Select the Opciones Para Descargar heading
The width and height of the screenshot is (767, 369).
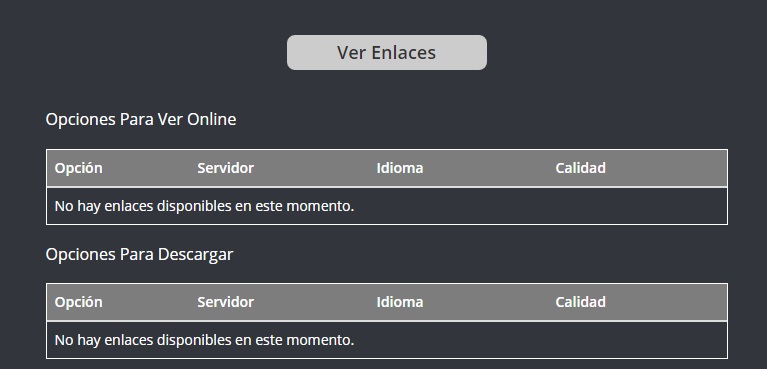pyautogui.click(x=139, y=254)
